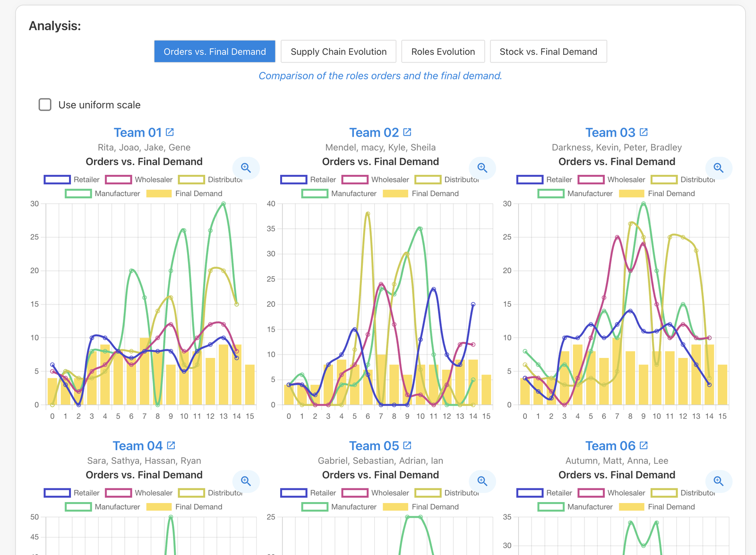Click the 'Mendel, macy, Kyle, Sheila' member names
This screenshot has width=756, height=555.
[x=380, y=147]
